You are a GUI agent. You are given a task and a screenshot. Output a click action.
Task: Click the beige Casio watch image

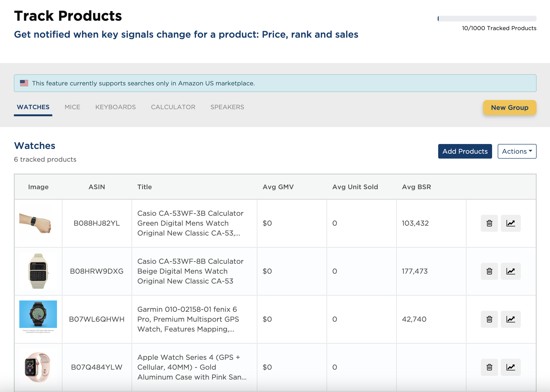pyautogui.click(x=38, y=271)
